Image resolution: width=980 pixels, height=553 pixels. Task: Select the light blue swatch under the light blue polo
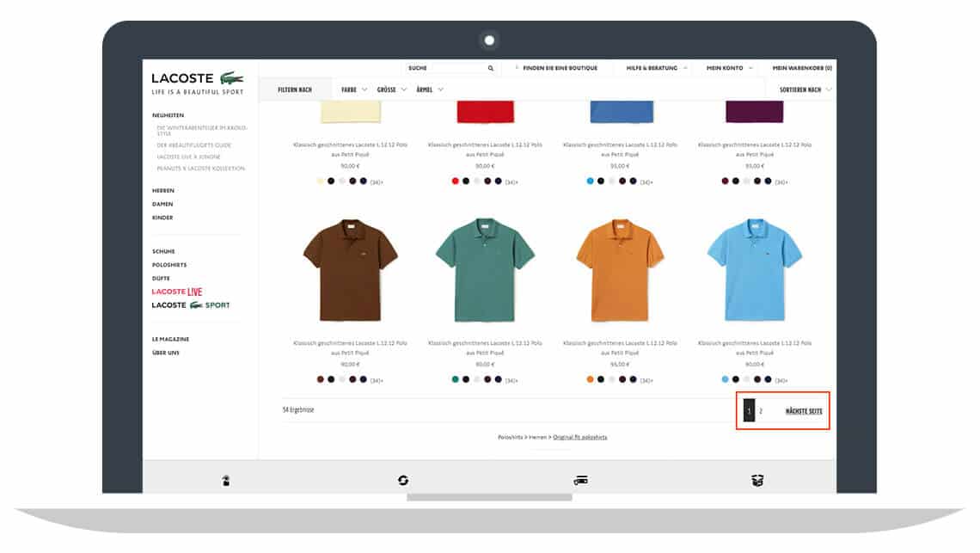click(x=725, y=380)
